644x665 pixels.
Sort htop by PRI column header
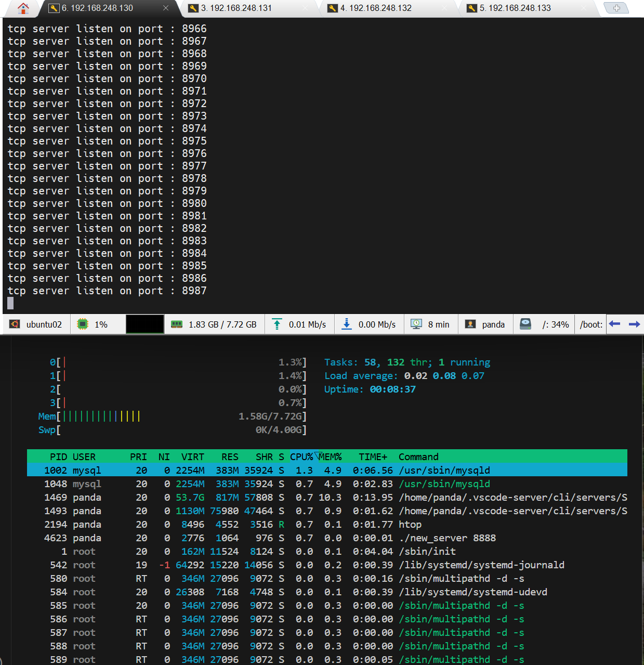(x=138, y=457)
